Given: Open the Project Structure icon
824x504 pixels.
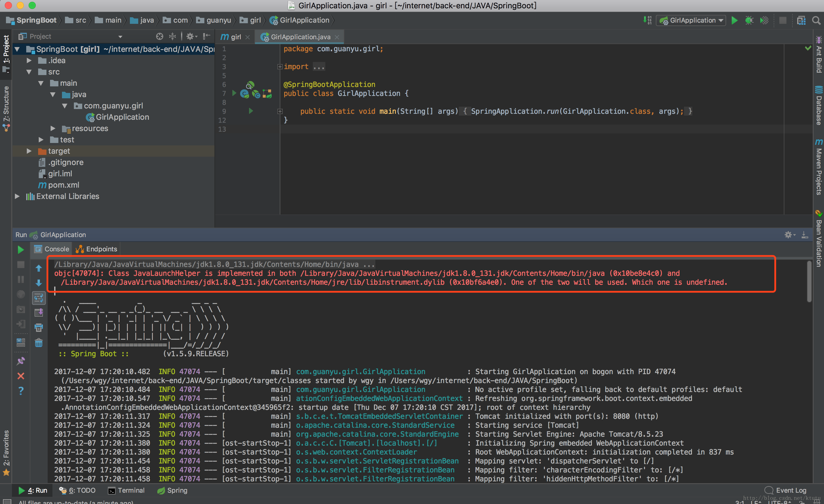Looking at the screenshot, I should tap(801, 20).
